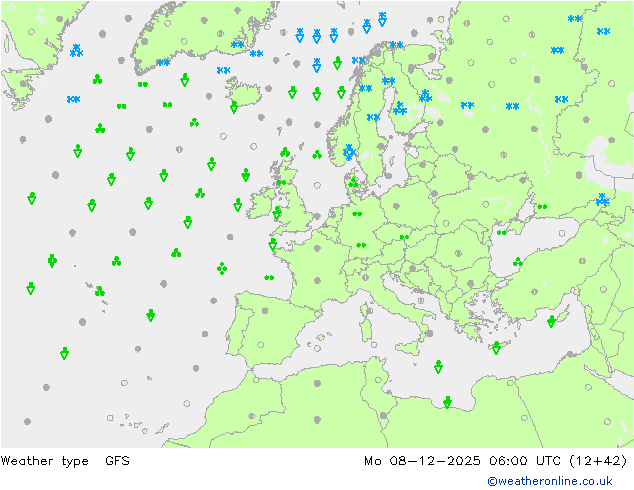Viewport: 634px width, 490px height.
Task: Click the snow icon on the Labrador coast
Action: tap(76, 50)
